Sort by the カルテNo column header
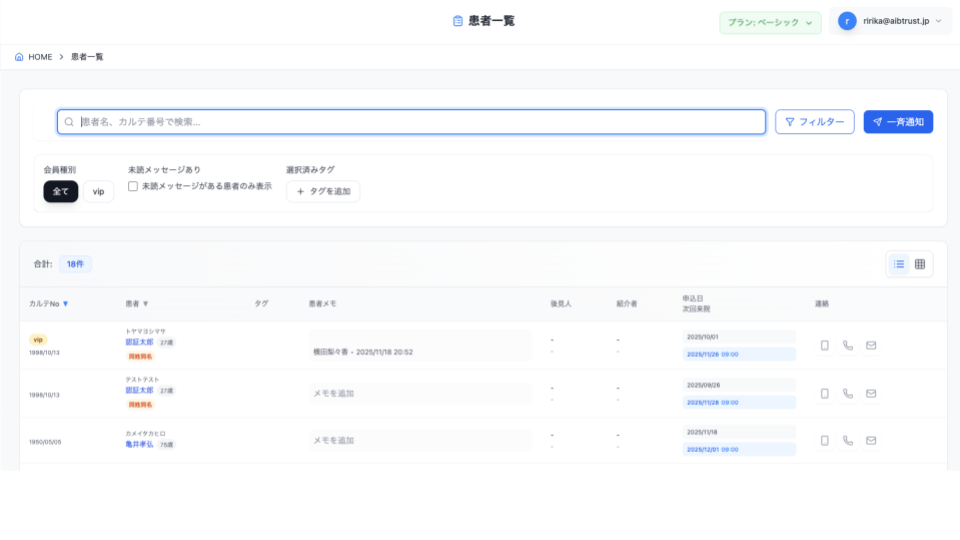 [x=49, y=303]
